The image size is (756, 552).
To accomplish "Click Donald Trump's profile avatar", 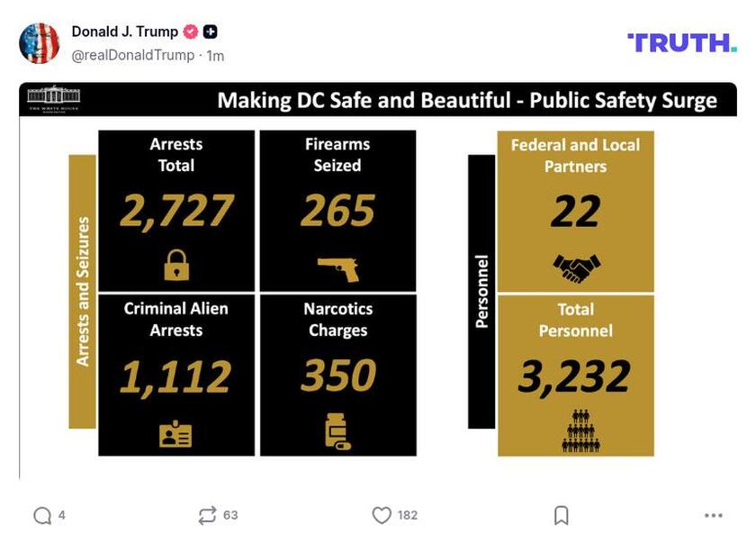I will click(40, 40).
